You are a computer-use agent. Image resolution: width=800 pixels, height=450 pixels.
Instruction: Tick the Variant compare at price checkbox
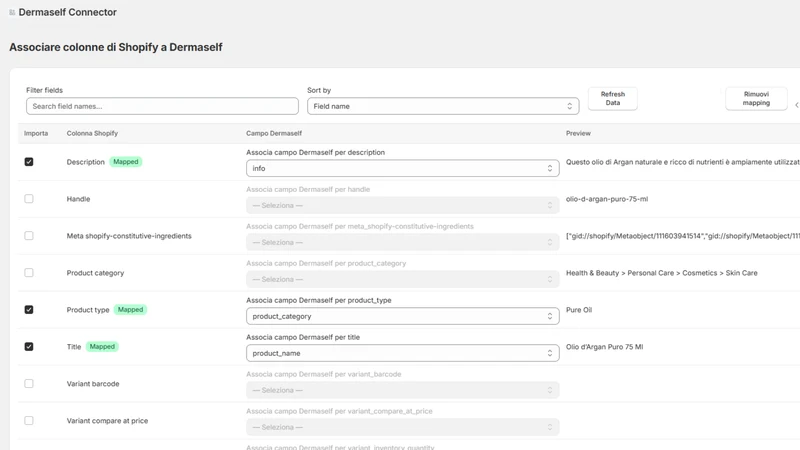click(x=29, y=420)
